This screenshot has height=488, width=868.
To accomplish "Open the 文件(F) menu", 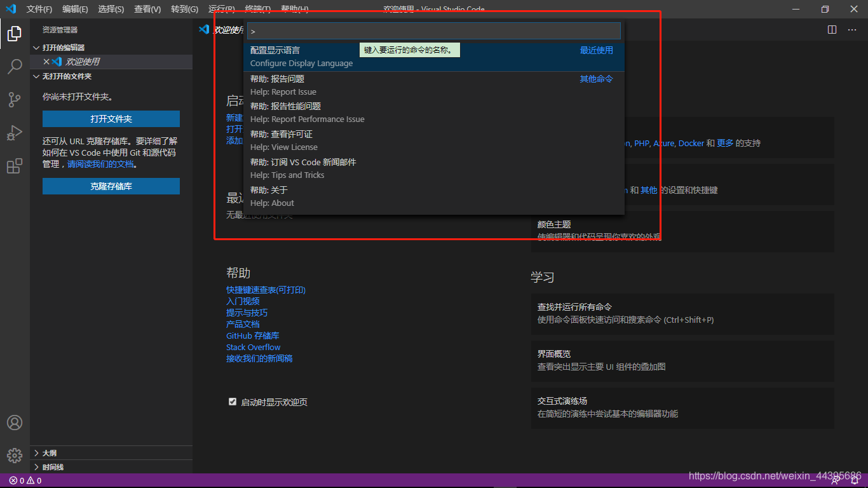I will pos(39,9).
